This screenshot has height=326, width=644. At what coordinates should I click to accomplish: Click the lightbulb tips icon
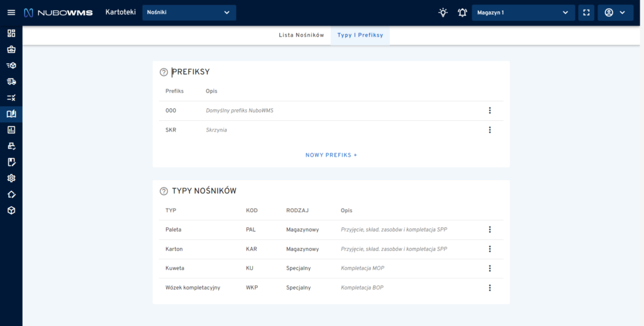coord(443,13)
